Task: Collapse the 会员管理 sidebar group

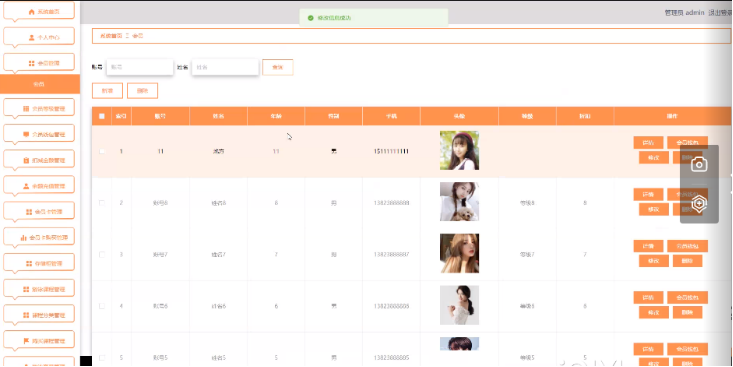Action: click(x=39, y=63)
